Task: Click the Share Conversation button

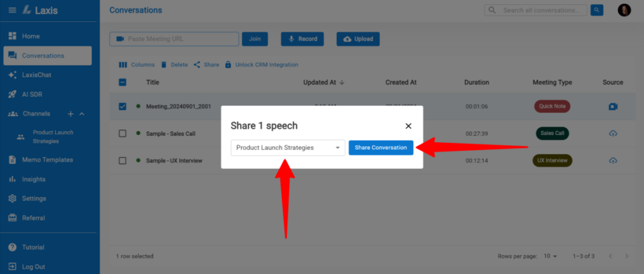Action: [380, 148]
